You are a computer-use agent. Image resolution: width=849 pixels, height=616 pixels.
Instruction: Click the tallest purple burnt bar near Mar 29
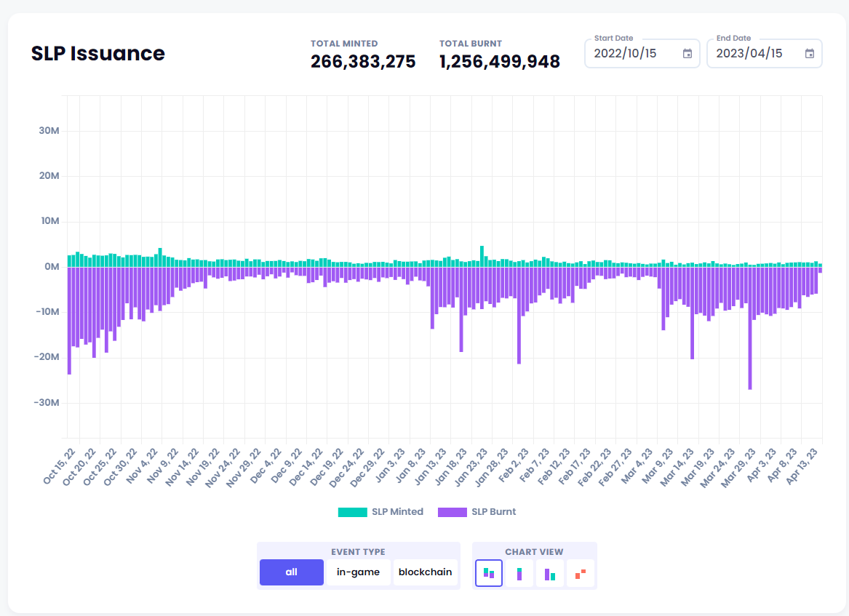point(750,328)
